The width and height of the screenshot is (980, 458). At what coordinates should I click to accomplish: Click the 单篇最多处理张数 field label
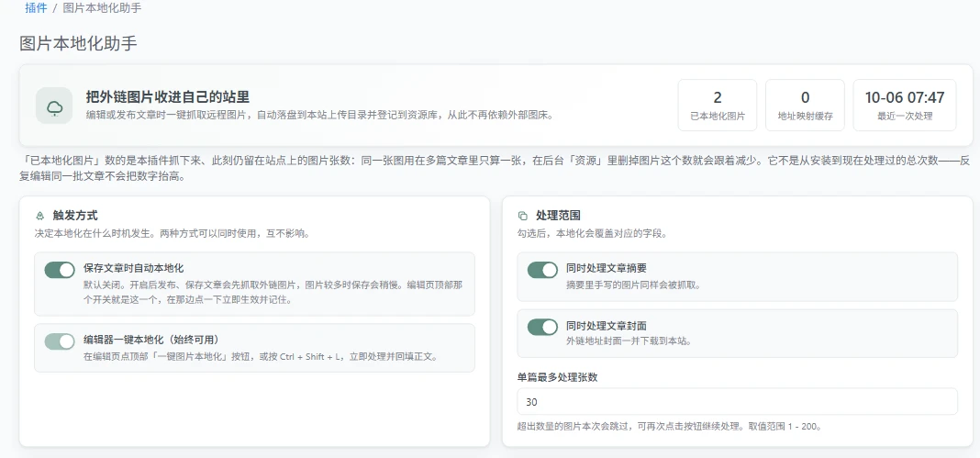[557, 377]
